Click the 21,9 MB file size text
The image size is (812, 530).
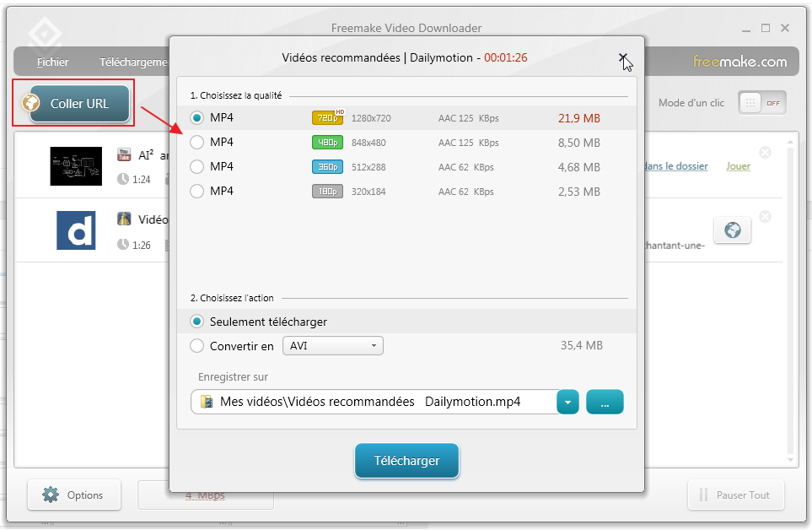coord(579,118)
